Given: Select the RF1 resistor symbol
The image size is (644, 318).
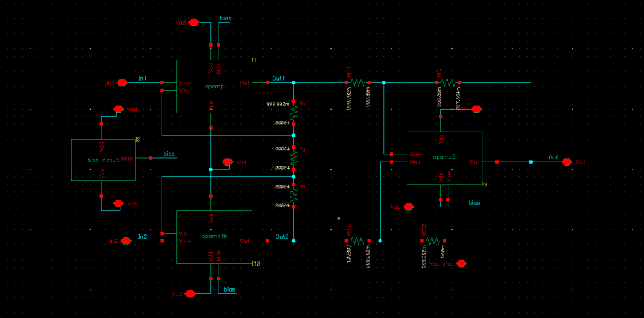Looking at the screenshot, I should tap(358, 82).
